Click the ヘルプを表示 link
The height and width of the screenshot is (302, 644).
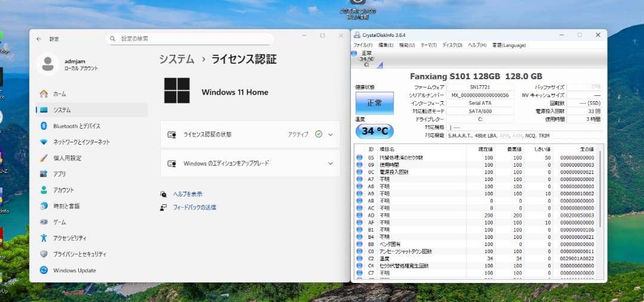[x=188, y=194]
